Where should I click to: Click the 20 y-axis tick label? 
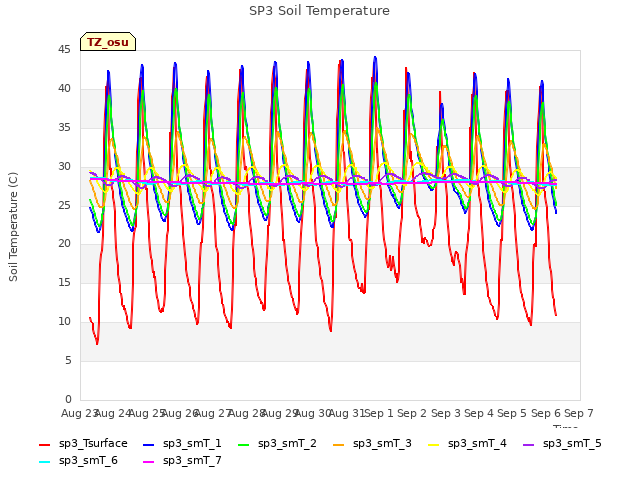[64, 244]
